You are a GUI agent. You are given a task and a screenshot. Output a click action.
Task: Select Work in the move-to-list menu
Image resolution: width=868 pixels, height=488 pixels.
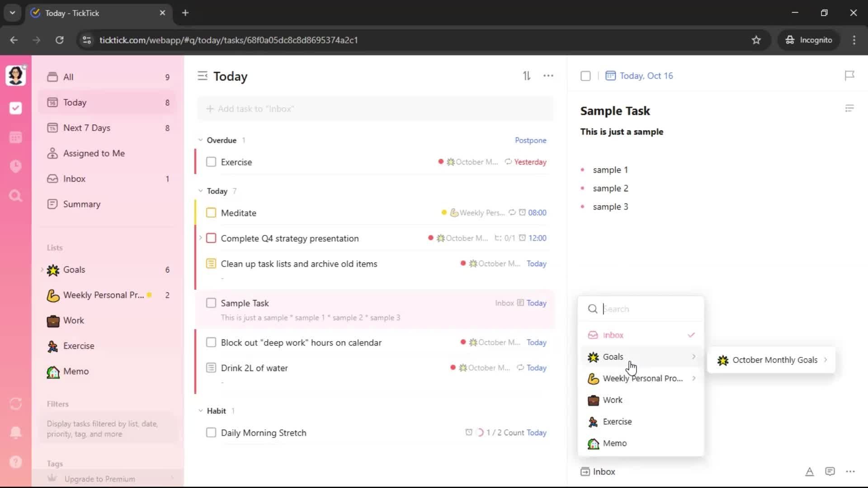pos(613,400)
